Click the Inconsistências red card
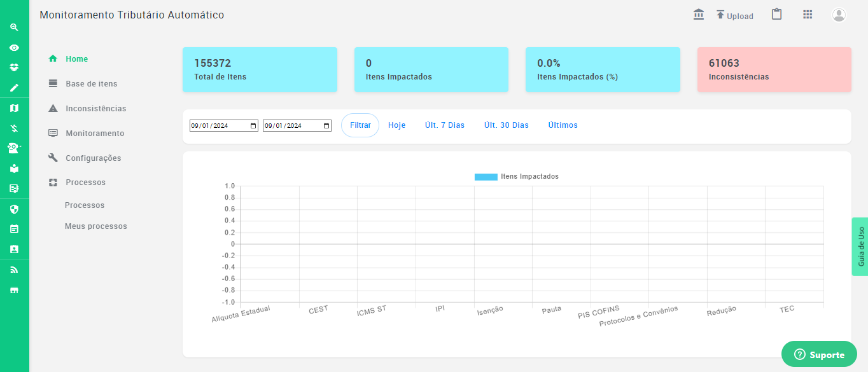Viewport: 868px width, 372px height. (774, 69)
